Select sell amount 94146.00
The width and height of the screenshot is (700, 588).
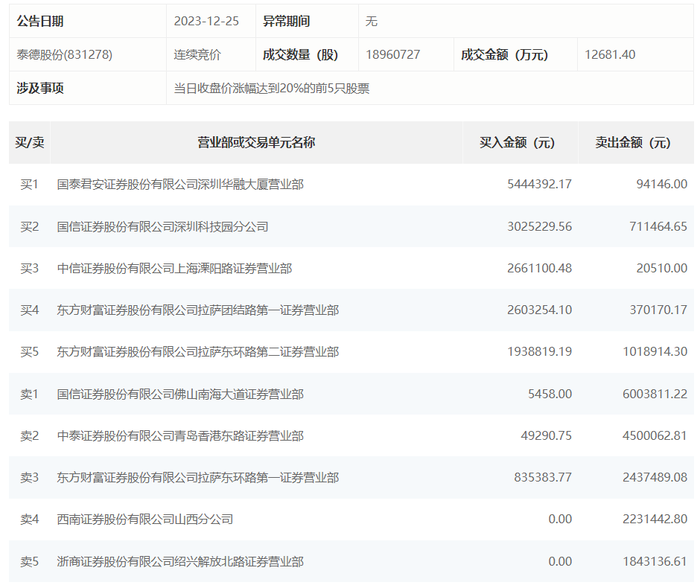point(662,184)
